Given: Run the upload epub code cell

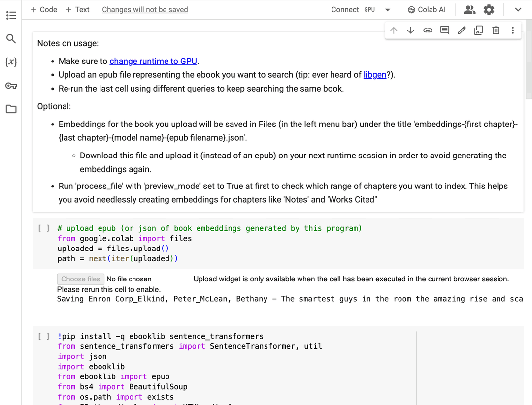Looking at the screenshot, I should (x=44, y=228).
